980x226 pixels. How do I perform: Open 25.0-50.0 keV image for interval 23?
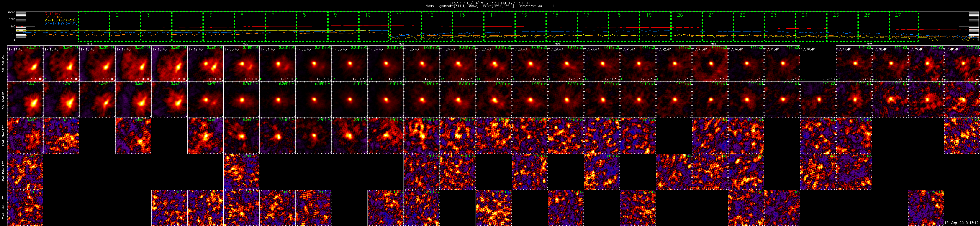tap(818, 171)
